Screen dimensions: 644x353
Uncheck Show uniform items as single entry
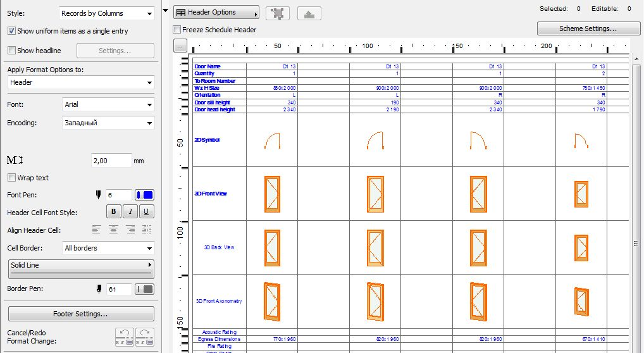[x=11, y=30]
